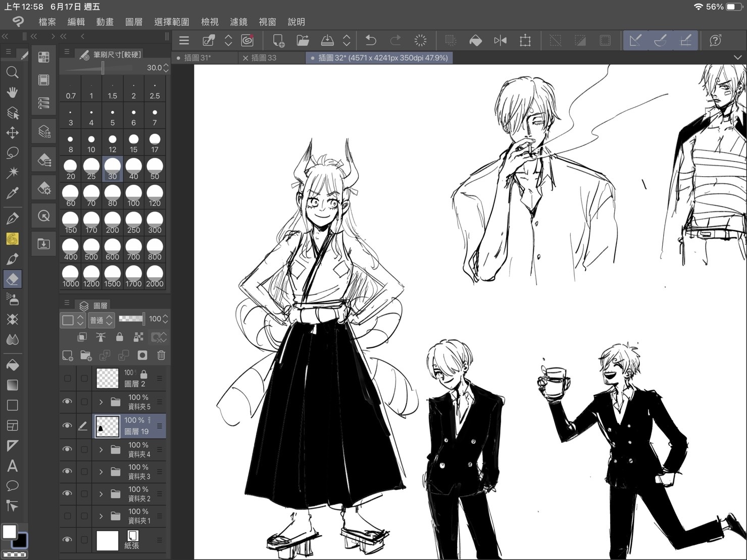Image resolution: width=747 pixels, height=560 pixels.
Task: Select the Gradient tool
Action: pyautogui.click(x=12, y=385)
